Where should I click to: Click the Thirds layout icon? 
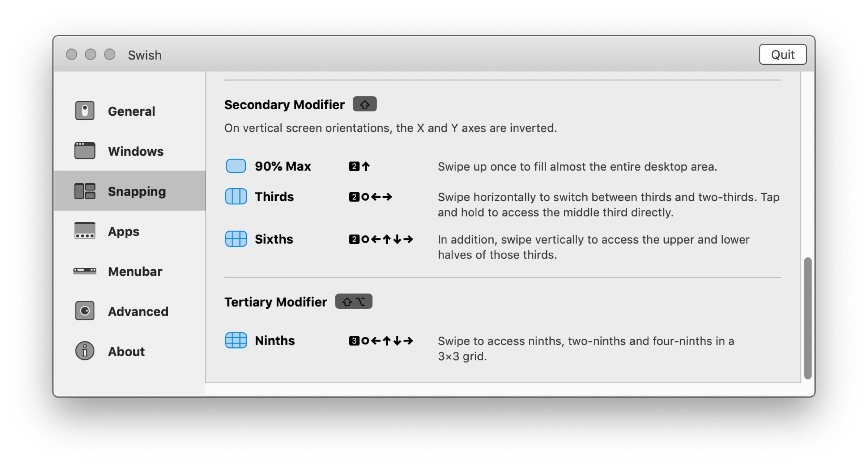(236, 197)
